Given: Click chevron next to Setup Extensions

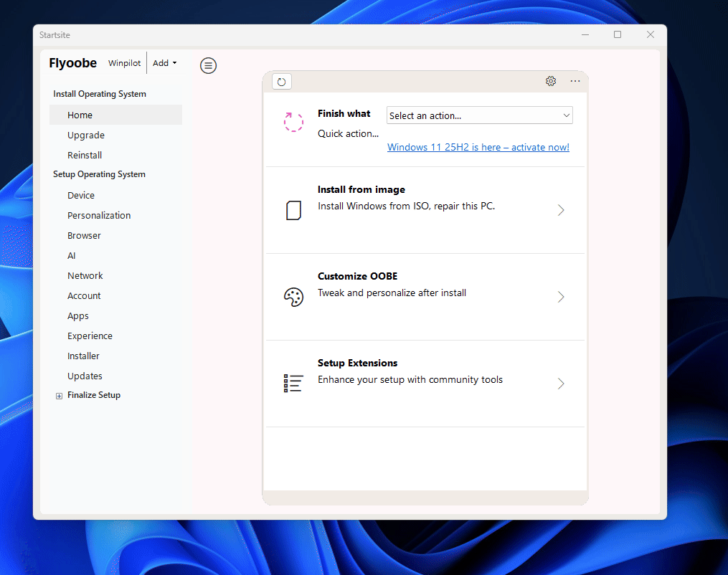Looking at the screenshot, I should pos(561,384).
